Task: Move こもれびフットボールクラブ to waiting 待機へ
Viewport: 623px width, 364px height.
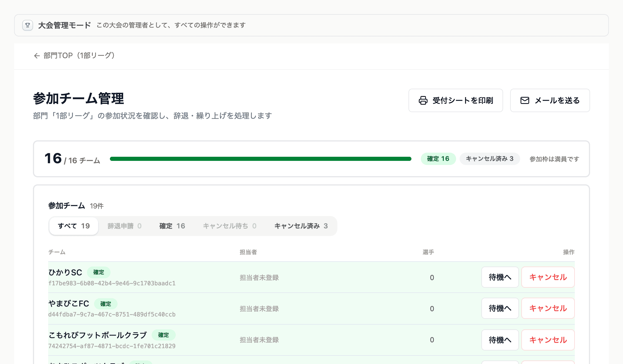Action: point(500,340)
